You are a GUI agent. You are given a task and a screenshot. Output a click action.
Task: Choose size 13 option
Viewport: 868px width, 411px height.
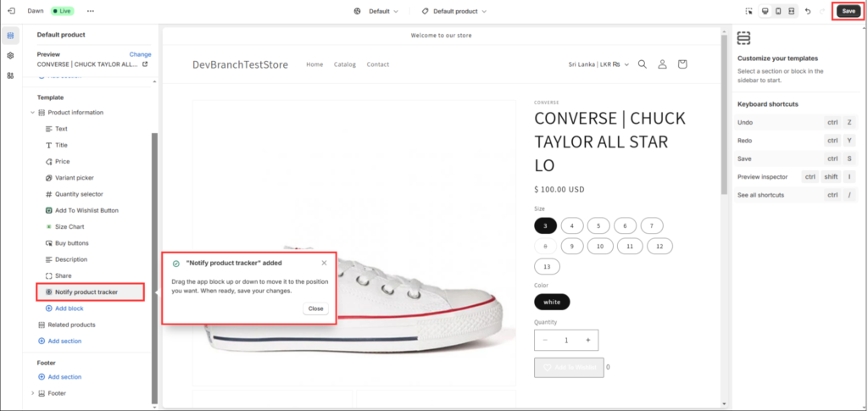[x=547, y=266]
